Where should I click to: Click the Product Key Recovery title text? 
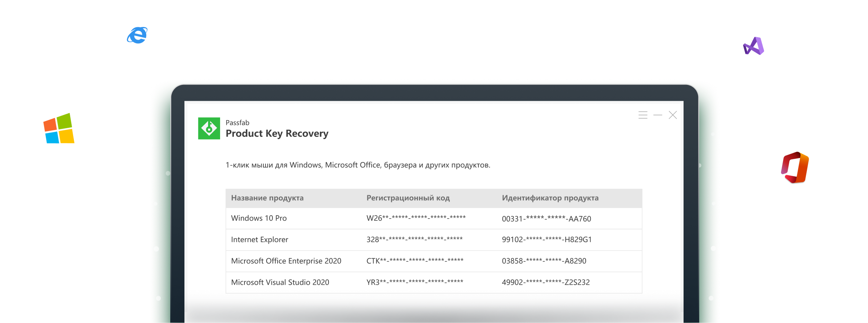click(x=277, y=134)
